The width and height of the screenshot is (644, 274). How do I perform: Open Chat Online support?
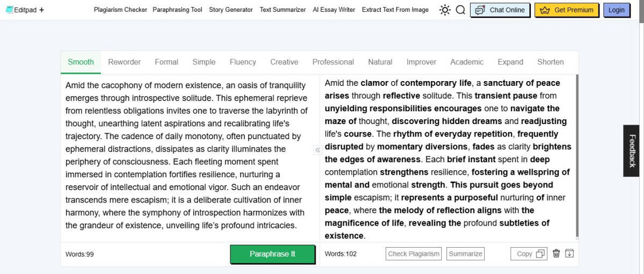(x=500, y=10)
